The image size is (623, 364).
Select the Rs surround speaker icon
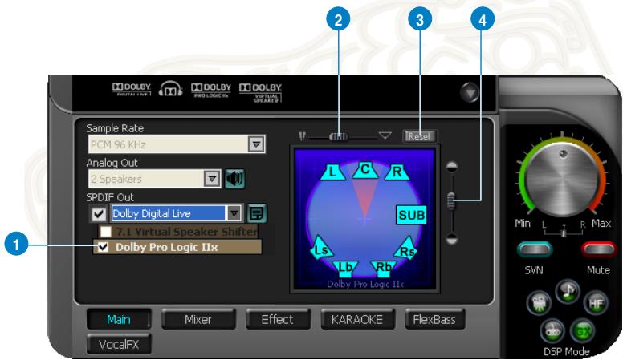[406, 249]
